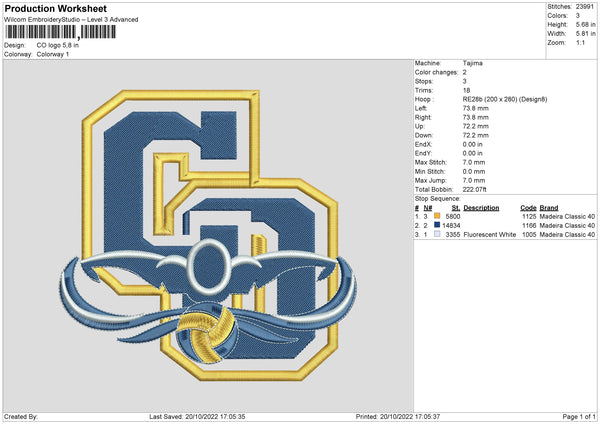The height and width of the screenshot is (424, 600).
Task: Click the stitch count 3355
Action: pyautogui.click(x=453, y=235)
